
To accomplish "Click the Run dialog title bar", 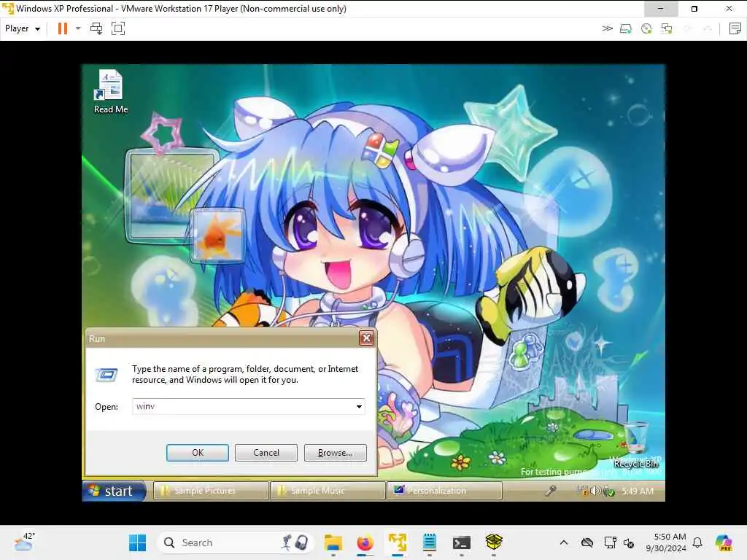I will tap(222, 338).
